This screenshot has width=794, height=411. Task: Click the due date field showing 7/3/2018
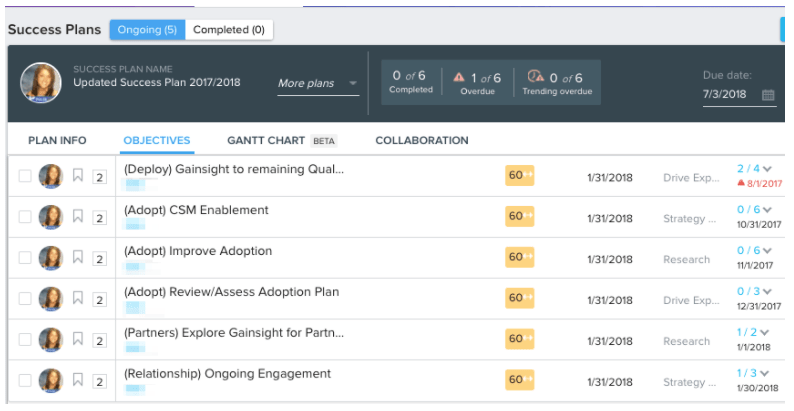pos(726,94)
